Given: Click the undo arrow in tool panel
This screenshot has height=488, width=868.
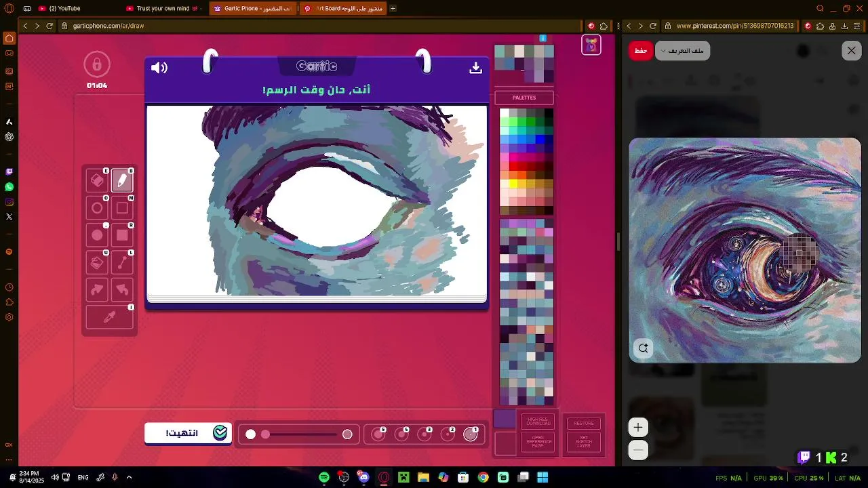Looking at the screenshot, I should click(x=122, y=290).
